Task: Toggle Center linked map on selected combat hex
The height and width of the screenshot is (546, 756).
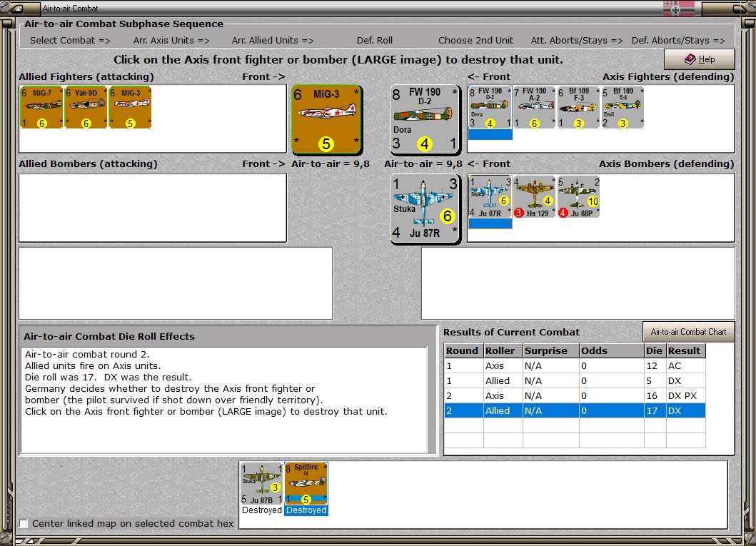Action: click(x=24, y=523)
